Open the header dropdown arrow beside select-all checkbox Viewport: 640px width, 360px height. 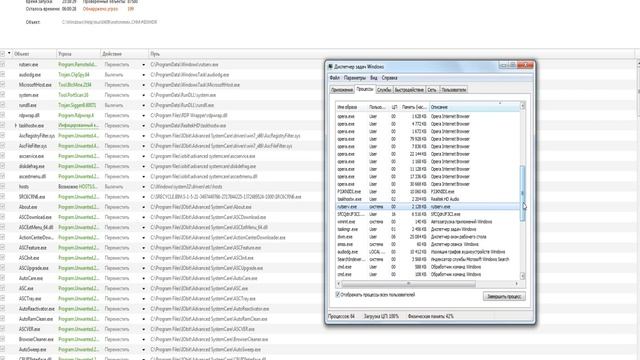tap(9, 53)
